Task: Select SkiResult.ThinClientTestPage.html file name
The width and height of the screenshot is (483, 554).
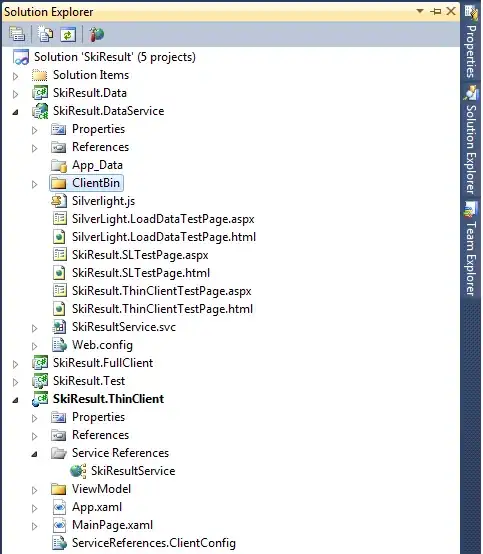Action: click(162, 309)
